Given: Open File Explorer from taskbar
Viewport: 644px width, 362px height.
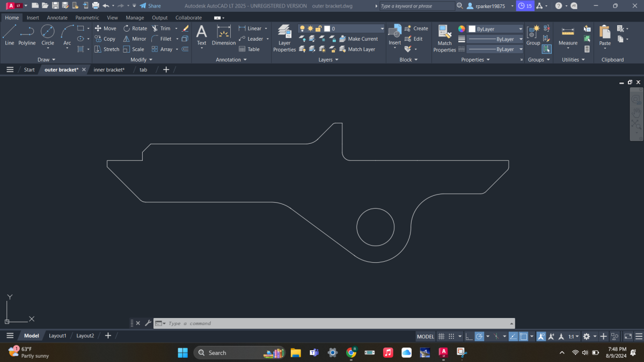Looking at the screenshot, I should [296, 352].
